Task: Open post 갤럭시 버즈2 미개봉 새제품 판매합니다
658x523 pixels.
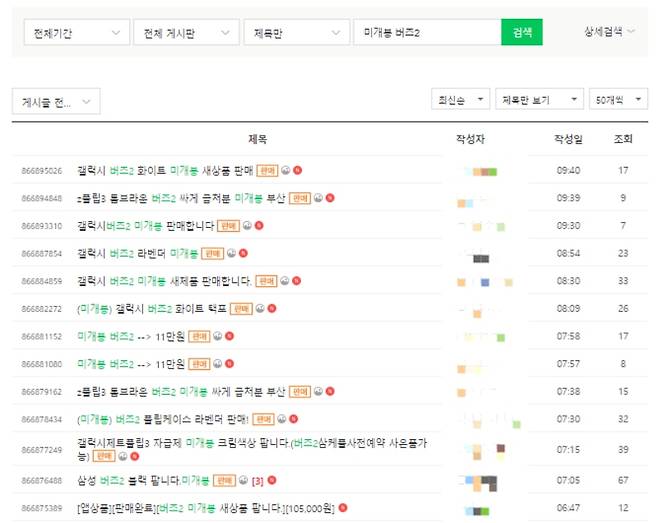Action: 164,281
